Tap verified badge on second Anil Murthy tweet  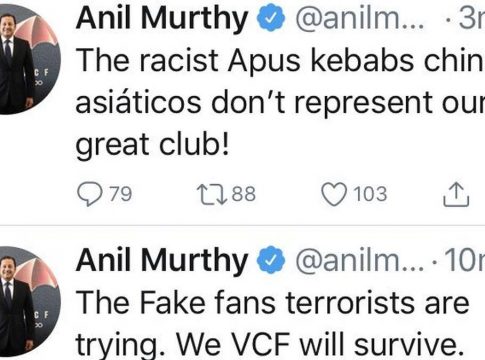coord(271,260)
